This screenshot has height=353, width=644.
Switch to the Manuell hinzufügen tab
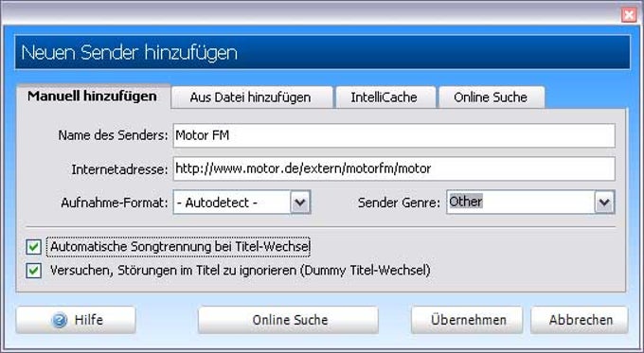click(x=93, y=97)
